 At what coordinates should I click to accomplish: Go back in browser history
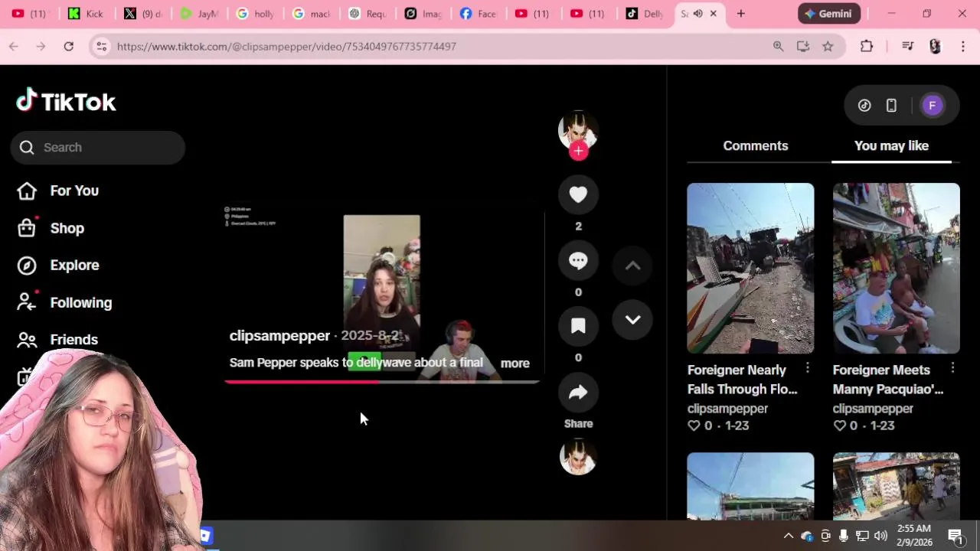click(14, 47)
